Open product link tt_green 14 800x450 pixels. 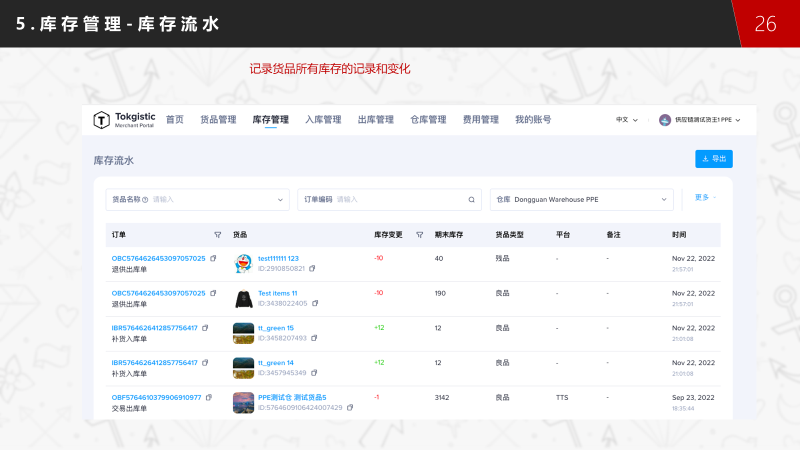[x=276, y=363]
